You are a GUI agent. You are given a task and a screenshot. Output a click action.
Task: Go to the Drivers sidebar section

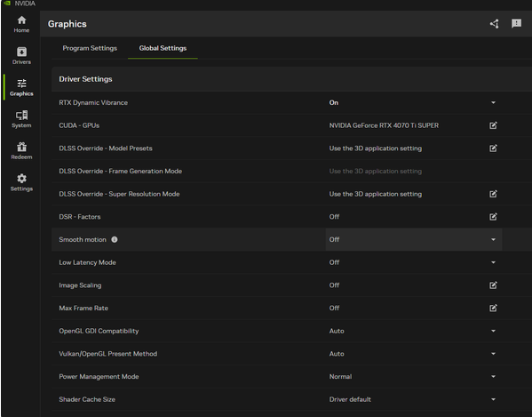click(21, 56)
